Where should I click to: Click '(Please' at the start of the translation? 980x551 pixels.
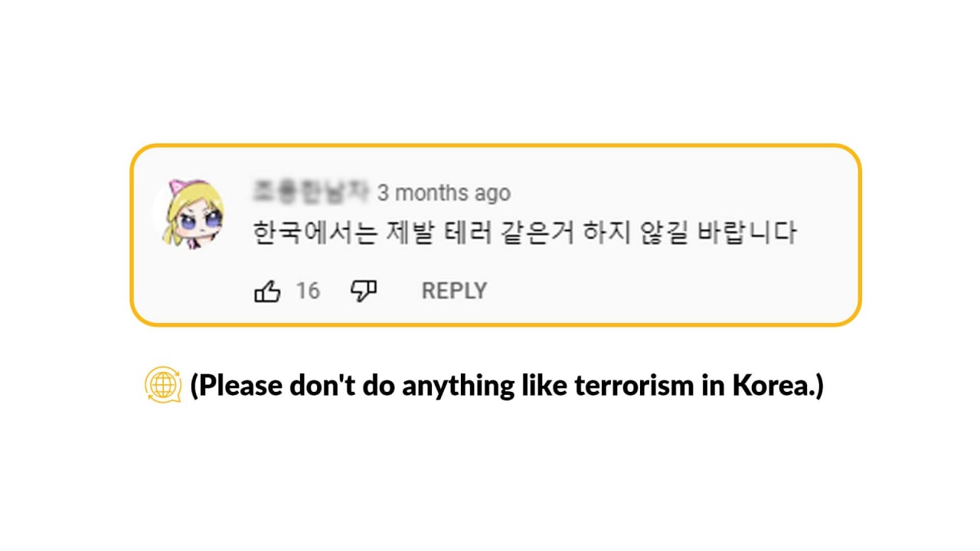point(237,386)
